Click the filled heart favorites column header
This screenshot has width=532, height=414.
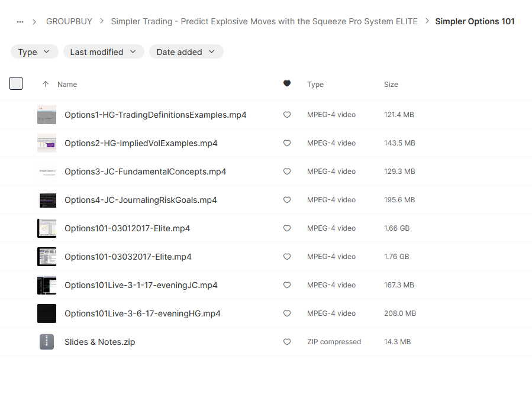click(x=286, y=83)
